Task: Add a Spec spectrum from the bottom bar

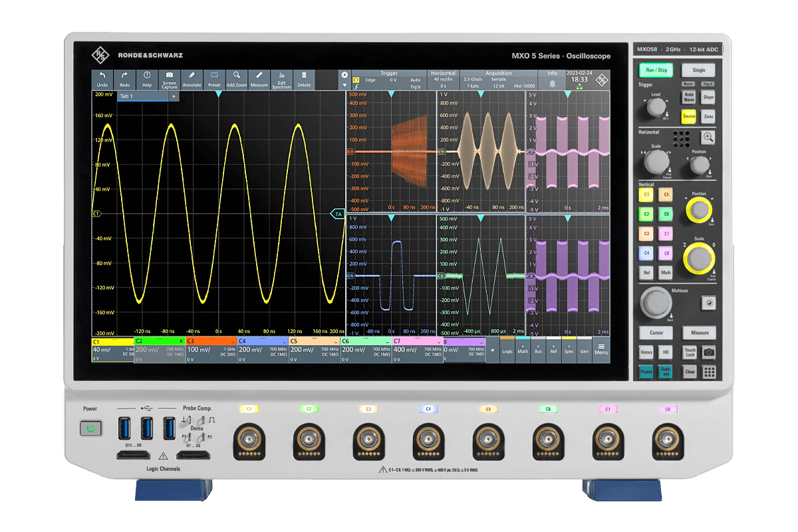Action: [x=569, y=348]
